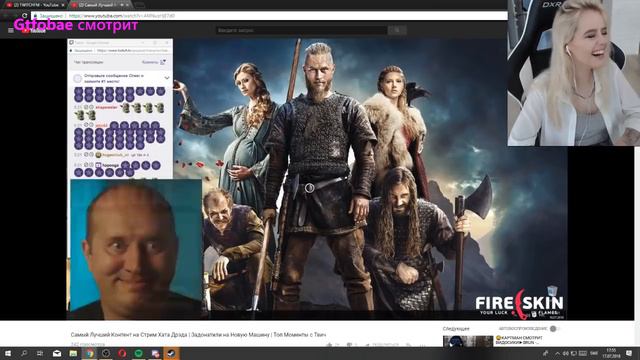This screenshot has width=640, height=360.
Task: Open a new browser tab
Action: point(140,5)
